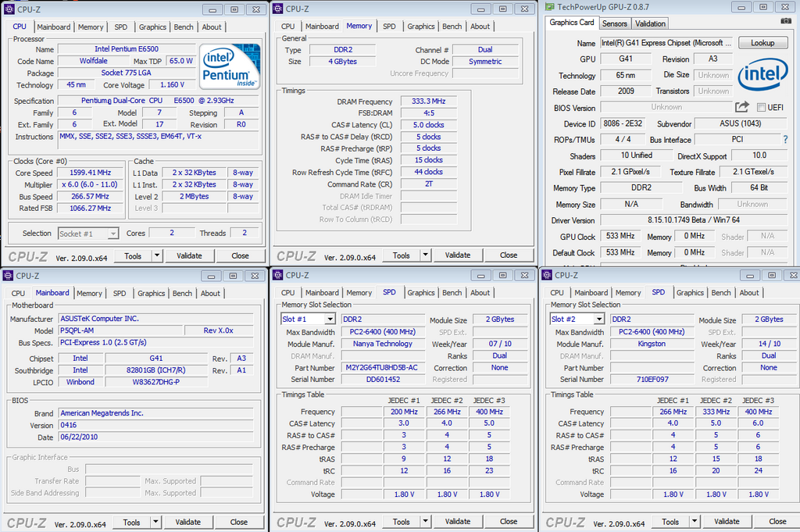Click Validate in the Slot #1 SPD window

pos(458,521)
